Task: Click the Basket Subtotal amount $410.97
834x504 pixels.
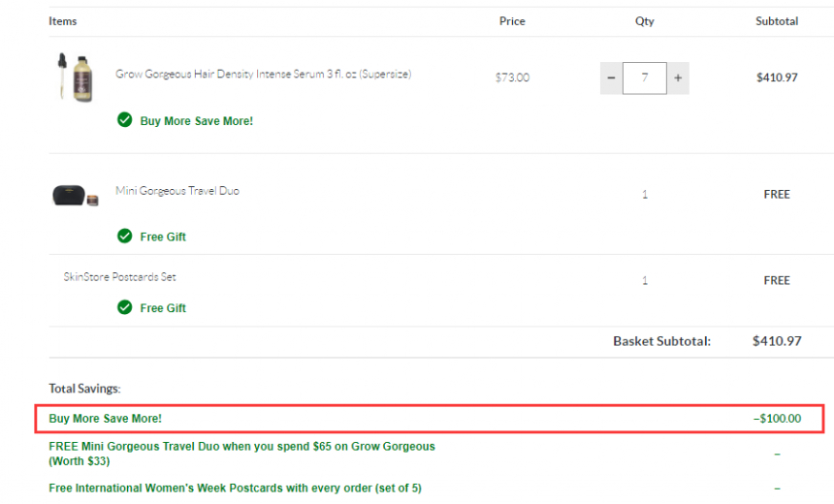Action: coord(777,341)
